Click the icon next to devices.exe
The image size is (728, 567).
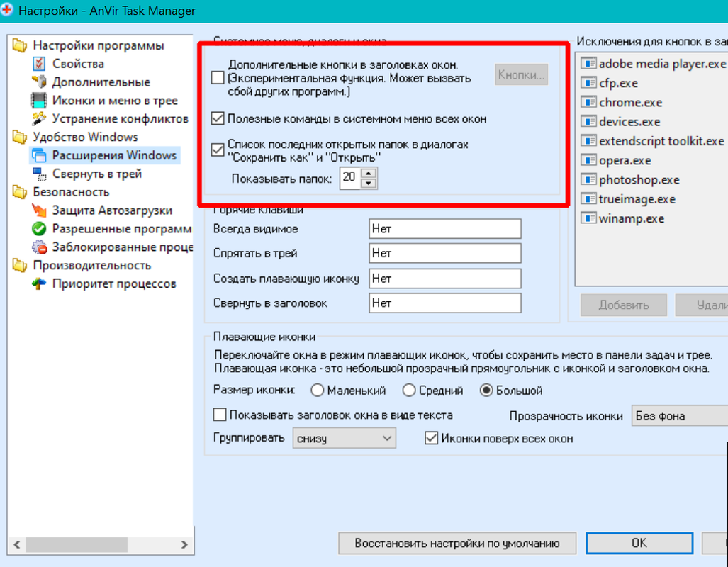(x=588, y=121)
